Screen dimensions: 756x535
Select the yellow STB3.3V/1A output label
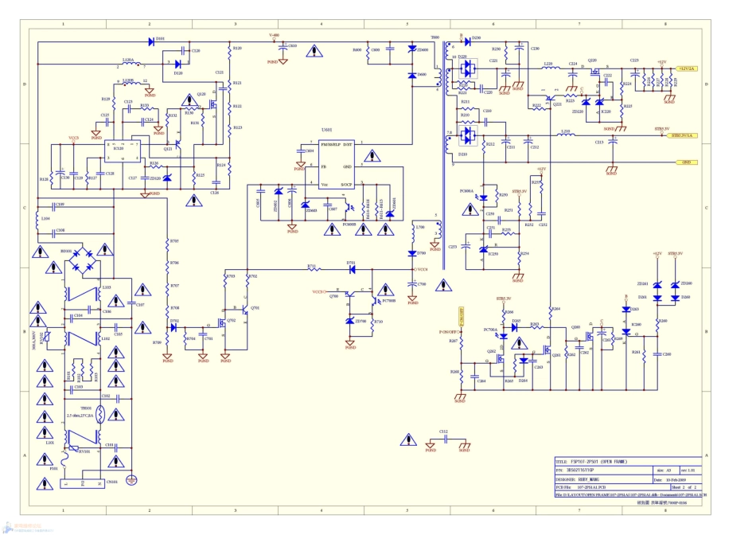tap(684, 135)
